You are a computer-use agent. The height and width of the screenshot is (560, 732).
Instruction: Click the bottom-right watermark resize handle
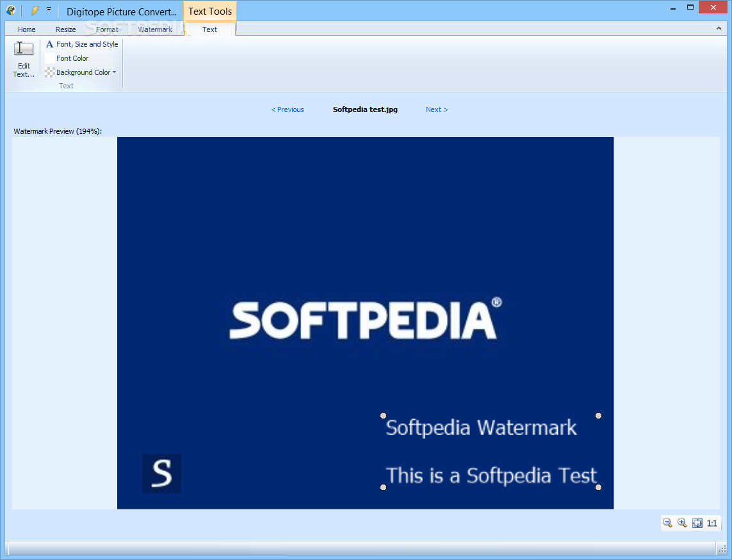[599, 487]
